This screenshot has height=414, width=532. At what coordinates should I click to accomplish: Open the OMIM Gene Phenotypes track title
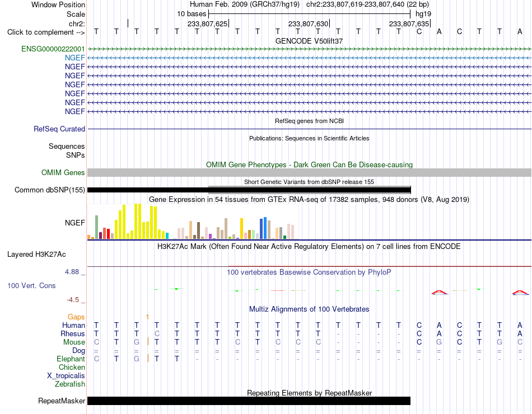click(x=309, y=165)
